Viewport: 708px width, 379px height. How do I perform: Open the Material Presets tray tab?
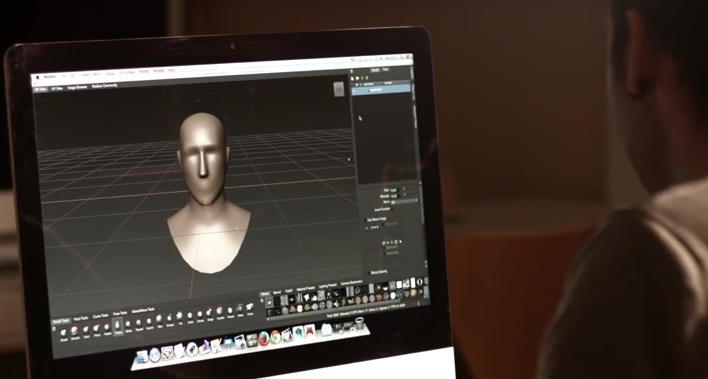coord(306,289)
